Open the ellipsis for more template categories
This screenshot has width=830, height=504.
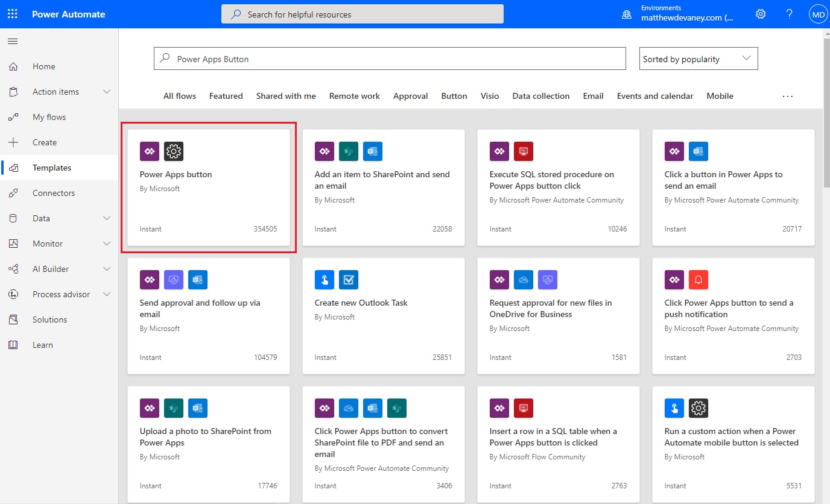[788, 96]
